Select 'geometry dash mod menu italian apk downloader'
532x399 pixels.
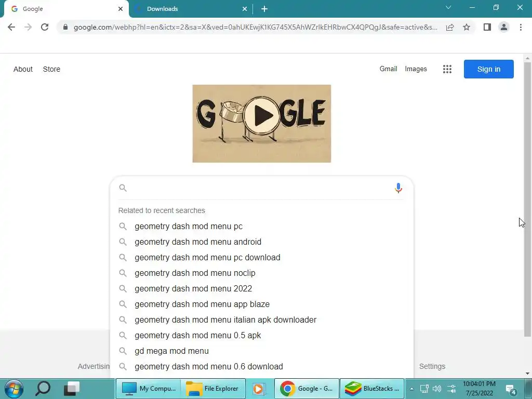click(262, 320)
